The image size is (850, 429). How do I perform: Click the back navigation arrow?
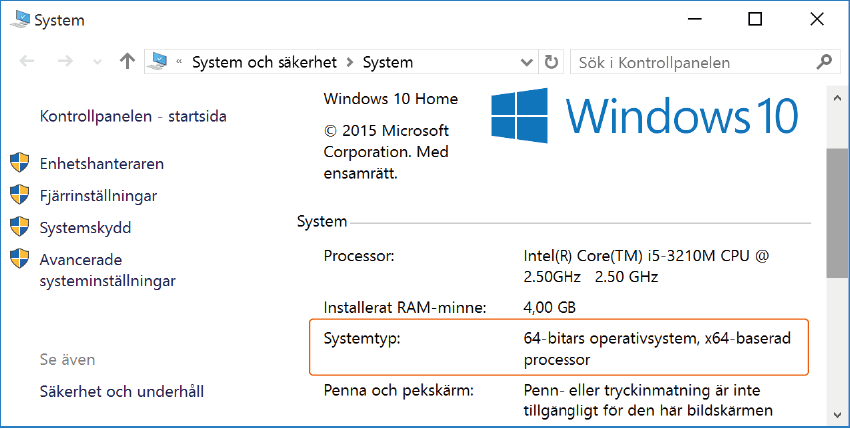click(x=27, y=62)
